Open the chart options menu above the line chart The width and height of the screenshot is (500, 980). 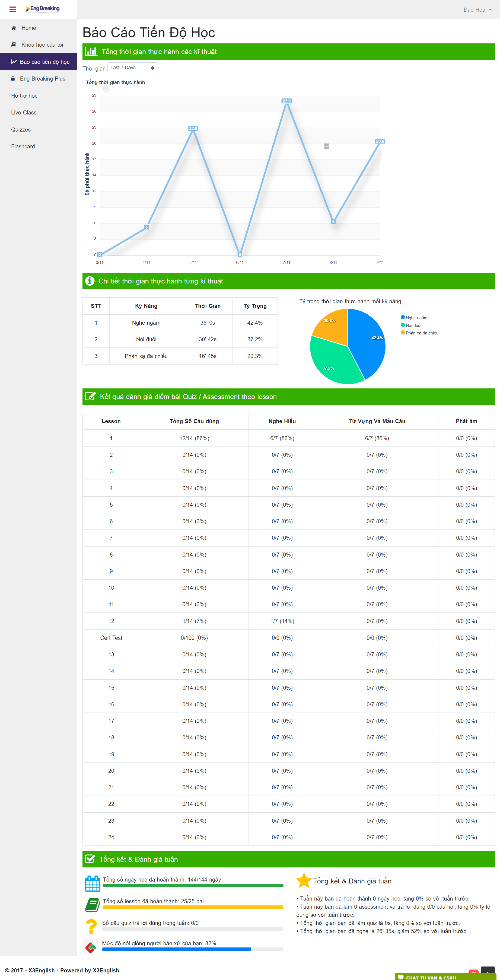coord(326,146)
